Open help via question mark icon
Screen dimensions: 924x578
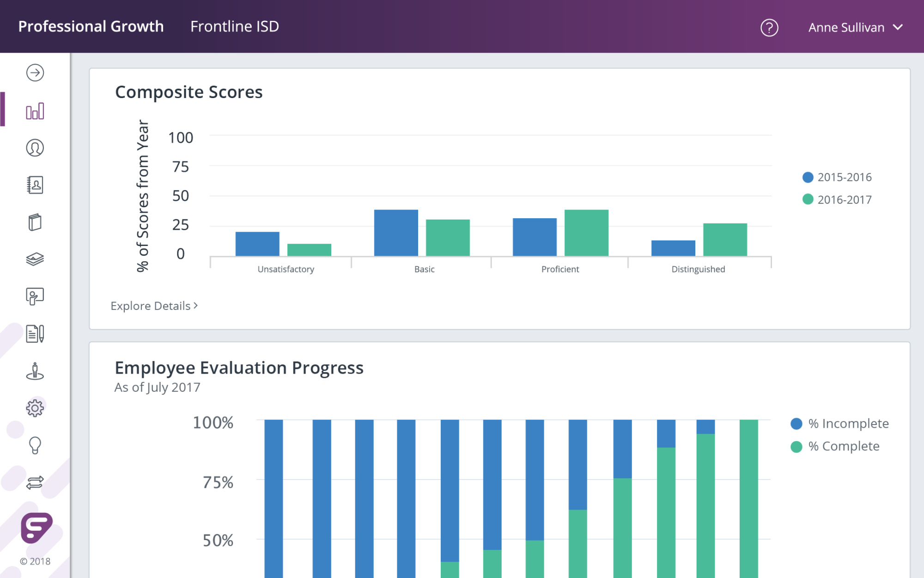pyautogui.click(x=769, y=28)
